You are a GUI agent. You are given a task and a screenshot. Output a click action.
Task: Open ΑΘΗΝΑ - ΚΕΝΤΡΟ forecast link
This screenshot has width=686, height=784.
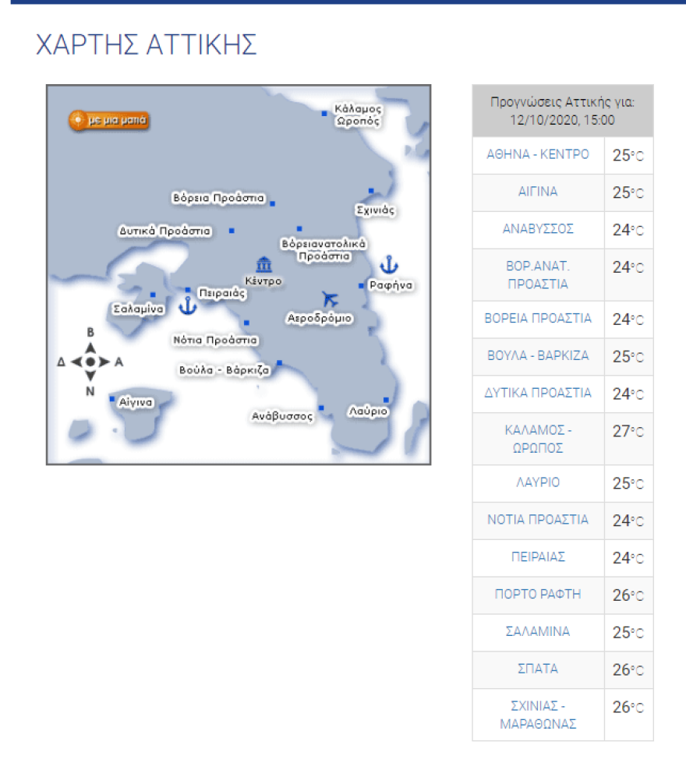(x=538, y=154)
